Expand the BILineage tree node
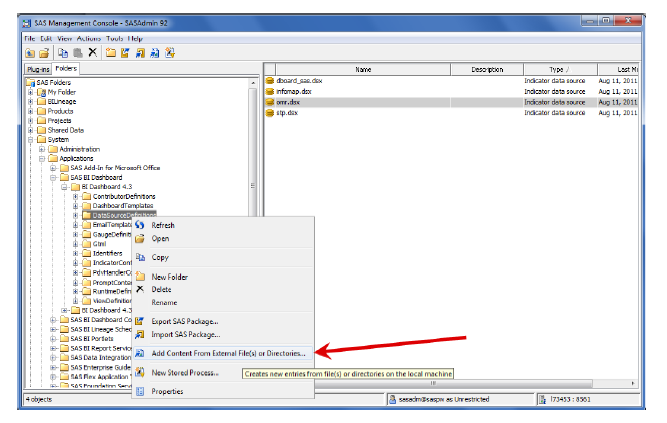Image resolution: width=667 pixels, height=423 pixels. 31,101
